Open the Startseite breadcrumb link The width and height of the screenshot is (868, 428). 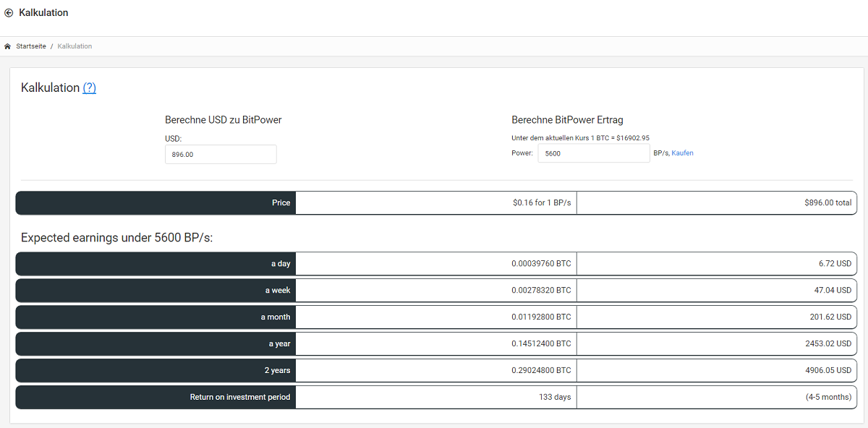31,46
